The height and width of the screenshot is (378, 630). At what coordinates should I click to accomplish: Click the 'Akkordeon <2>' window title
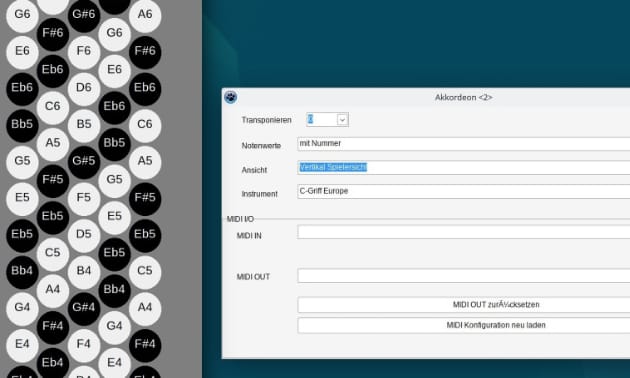(x=463, y=97)
